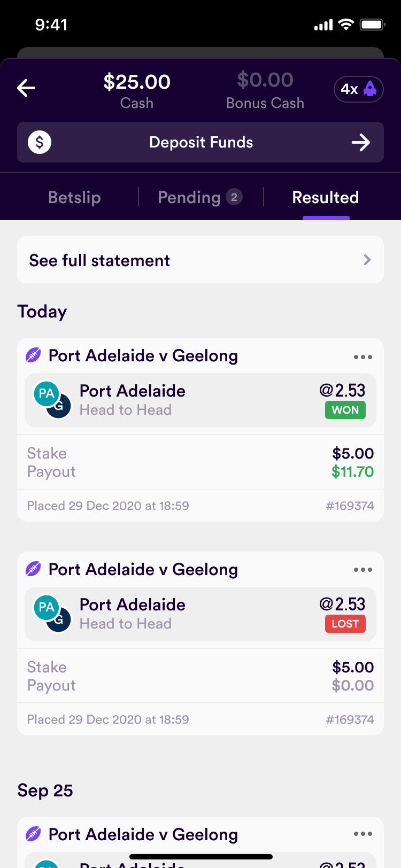This screenshot has height=868, width=401.
Task: Tap football icon on the Sep 25 bet
Action: coord(34,833)
